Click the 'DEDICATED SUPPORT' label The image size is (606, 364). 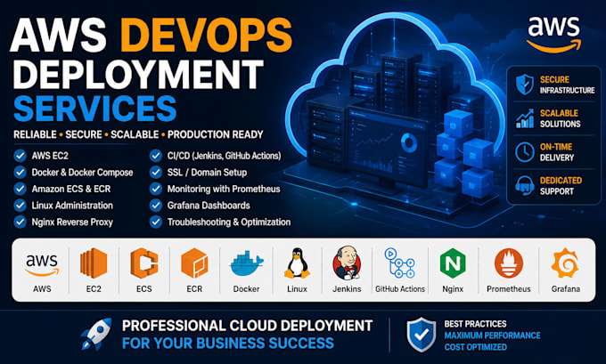click(x=561, y=186)
